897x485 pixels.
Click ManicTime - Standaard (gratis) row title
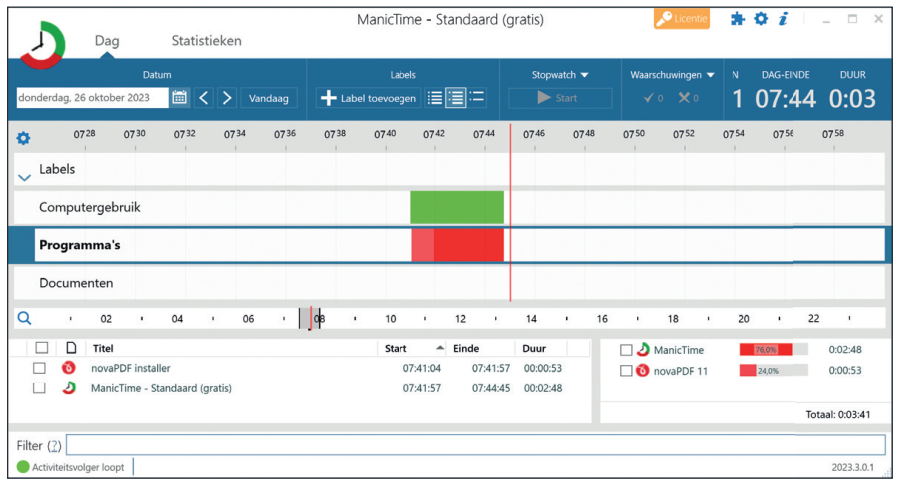161,388
